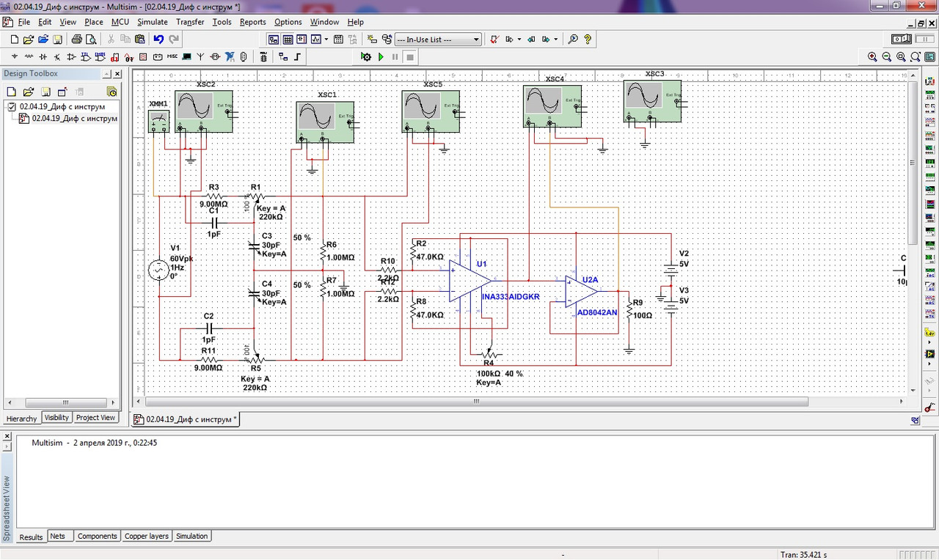Screen dimensions: 939x560
Task: Open the Simulate menu
Action: (152, 22)
